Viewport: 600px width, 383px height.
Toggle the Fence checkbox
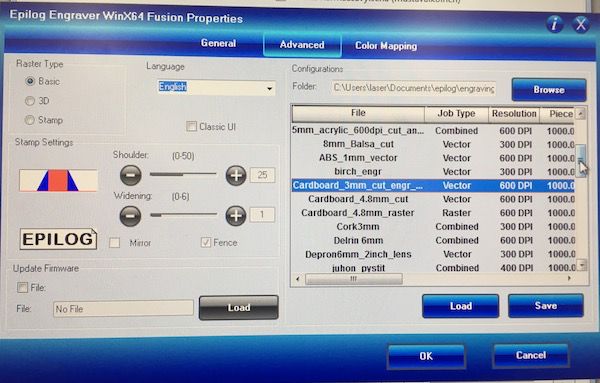206,242
